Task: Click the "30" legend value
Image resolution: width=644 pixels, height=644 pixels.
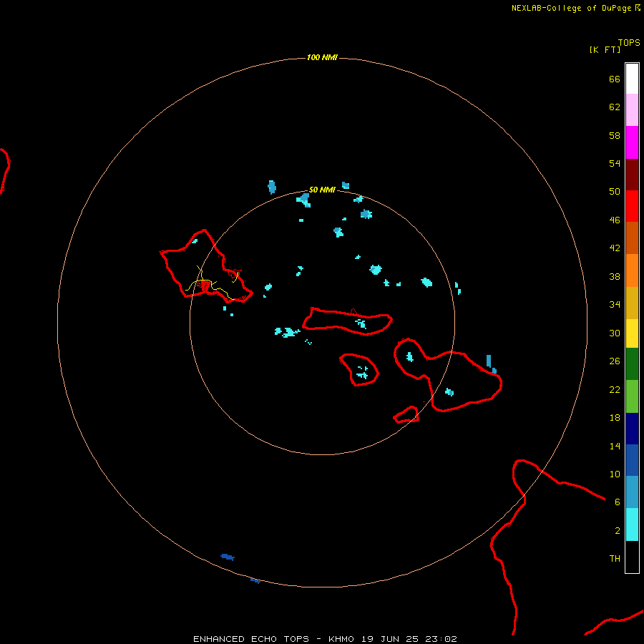Action: pos(615,333)
